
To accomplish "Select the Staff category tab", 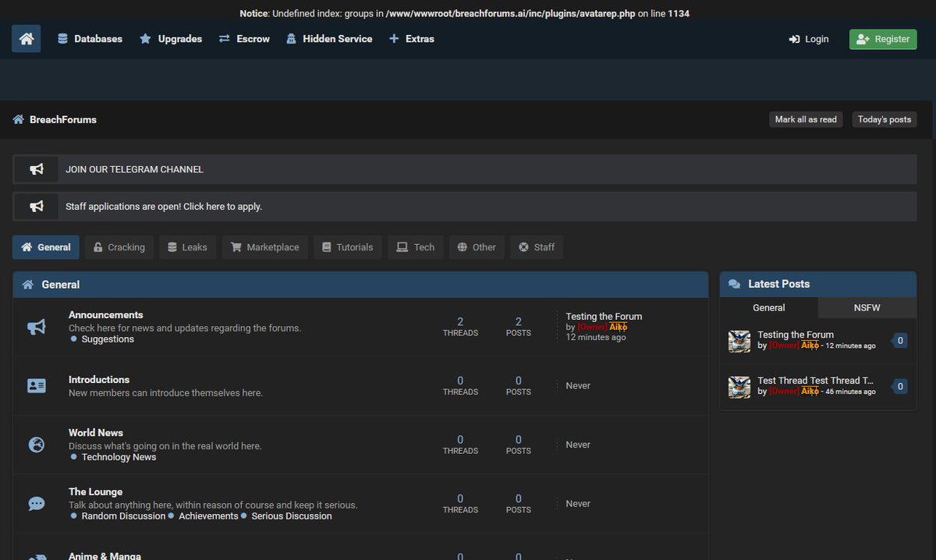I will click(537, 247).
